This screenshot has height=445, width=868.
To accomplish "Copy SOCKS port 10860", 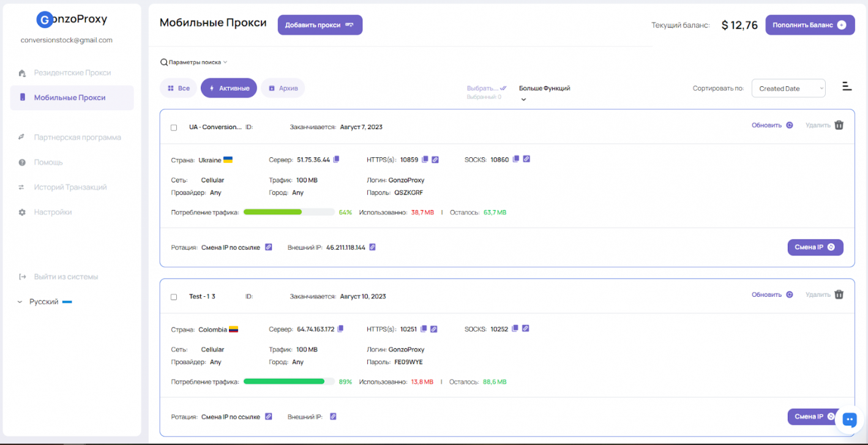I will (x=515, y=159).
